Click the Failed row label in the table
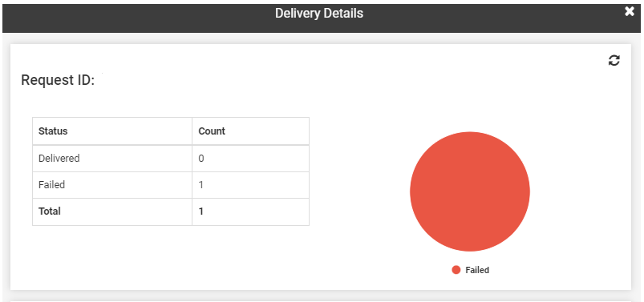Screen dimensions: 644x302 pos(52,185)
